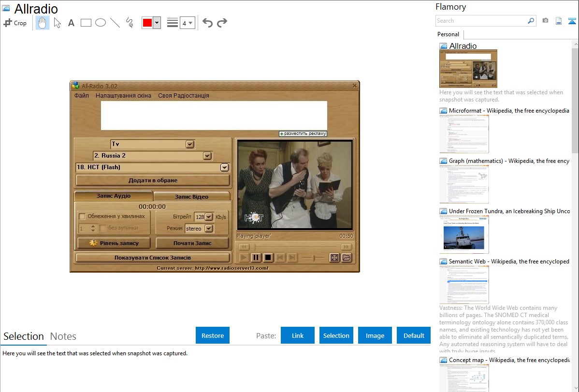Activate the hand pan tool
Viewport: 579px width, 392px height.
pos(42,23)
